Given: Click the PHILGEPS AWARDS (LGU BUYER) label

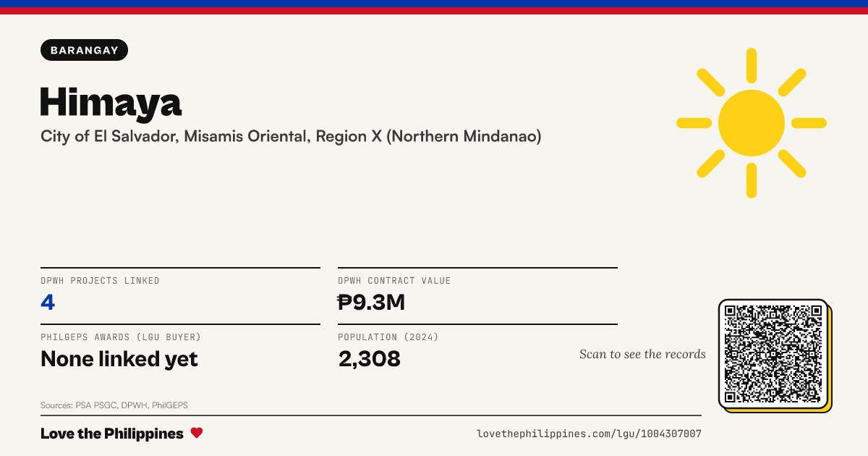Looking at the screenshot, I should pos(121,337).
